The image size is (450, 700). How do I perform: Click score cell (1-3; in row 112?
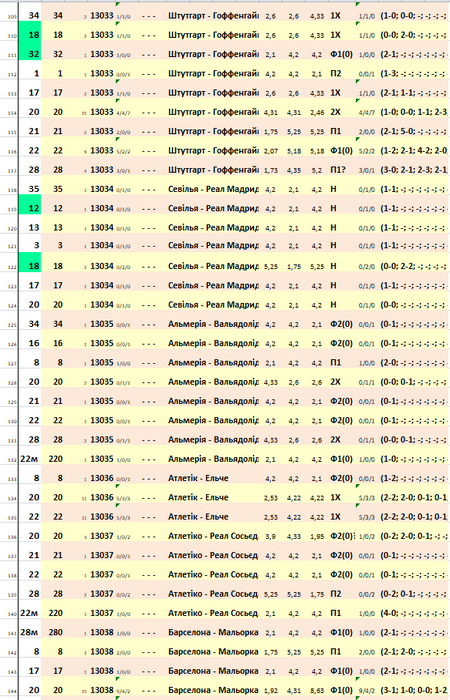pos(414,73)
